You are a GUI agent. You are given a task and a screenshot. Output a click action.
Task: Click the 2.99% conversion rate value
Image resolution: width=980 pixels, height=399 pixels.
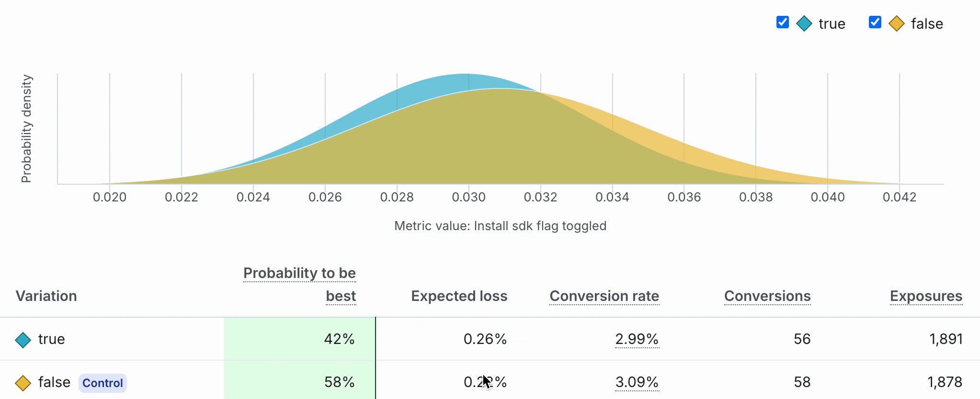coord(637,339)
